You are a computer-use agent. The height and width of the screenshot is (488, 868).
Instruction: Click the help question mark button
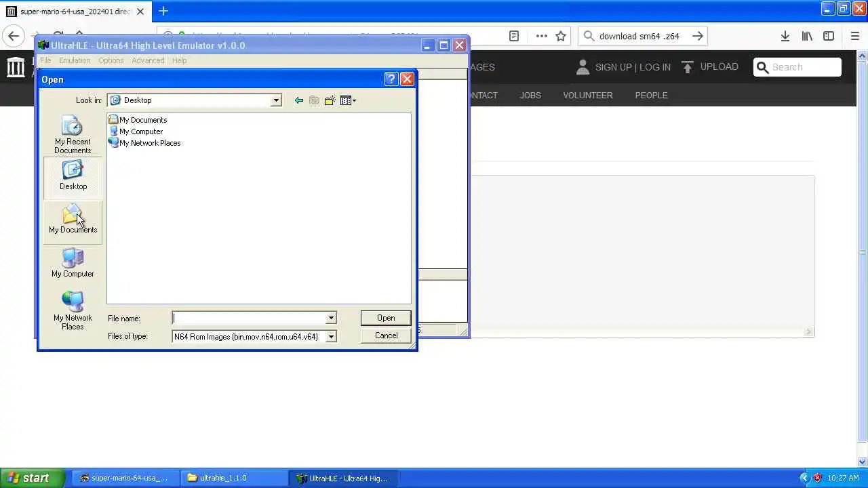[x=391, y=79]
